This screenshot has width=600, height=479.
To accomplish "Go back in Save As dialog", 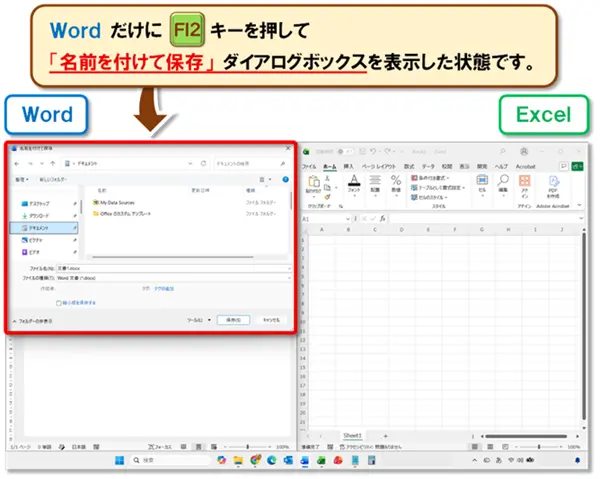I will click(17, 164).
